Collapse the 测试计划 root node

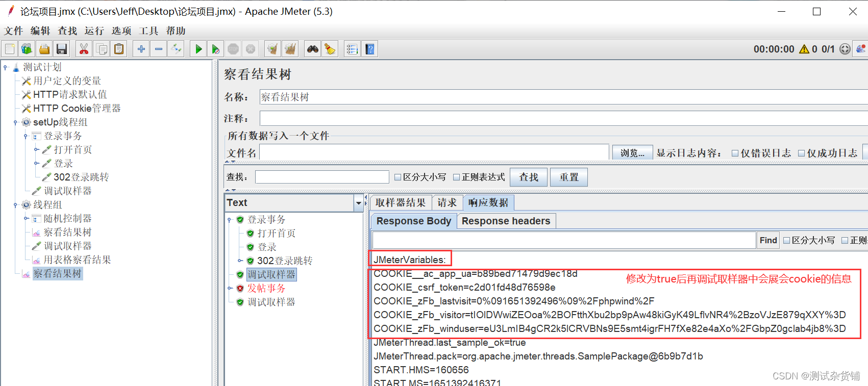tap(6, 67)
